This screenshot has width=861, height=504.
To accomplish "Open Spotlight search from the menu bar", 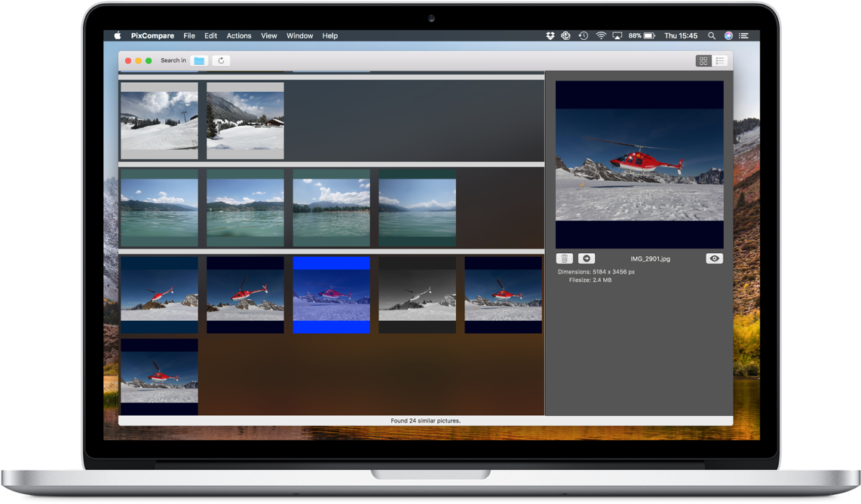I will [x=711, y=35].
